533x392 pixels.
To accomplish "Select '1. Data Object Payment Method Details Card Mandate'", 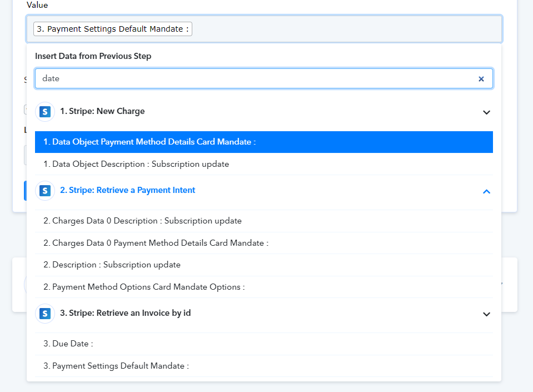I will (x=264, y=142).
